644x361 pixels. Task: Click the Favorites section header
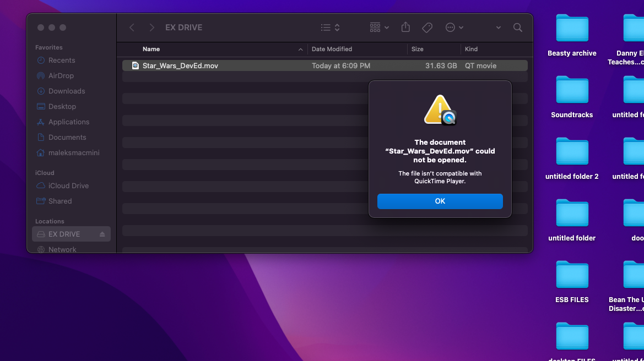(x=49, y=47)
